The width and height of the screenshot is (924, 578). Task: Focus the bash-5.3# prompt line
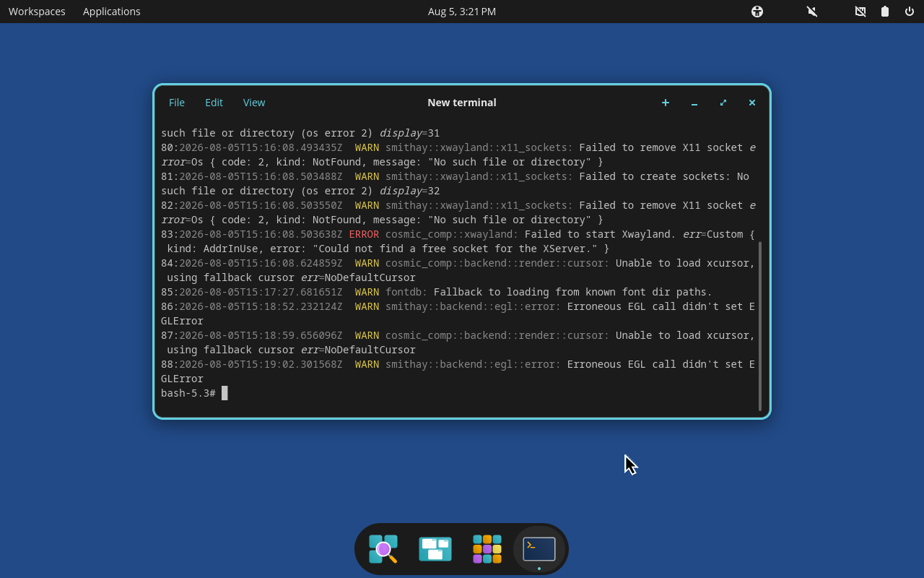point(194,393)
